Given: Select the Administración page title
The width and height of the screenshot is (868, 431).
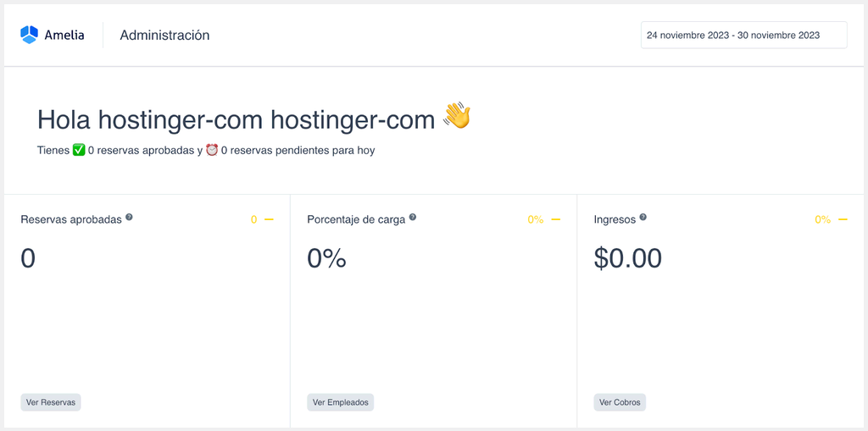Looking at the screenshot, I should click(164, 36).
